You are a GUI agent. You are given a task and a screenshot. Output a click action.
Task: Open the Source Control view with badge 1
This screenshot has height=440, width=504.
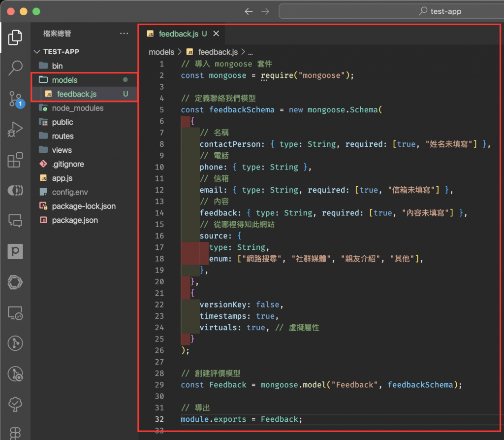15,99
